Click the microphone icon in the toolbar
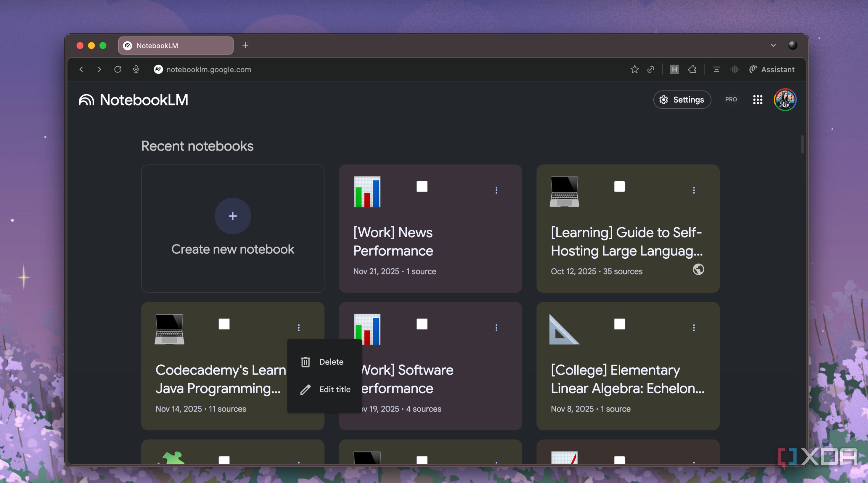 (x=136, y=69)
